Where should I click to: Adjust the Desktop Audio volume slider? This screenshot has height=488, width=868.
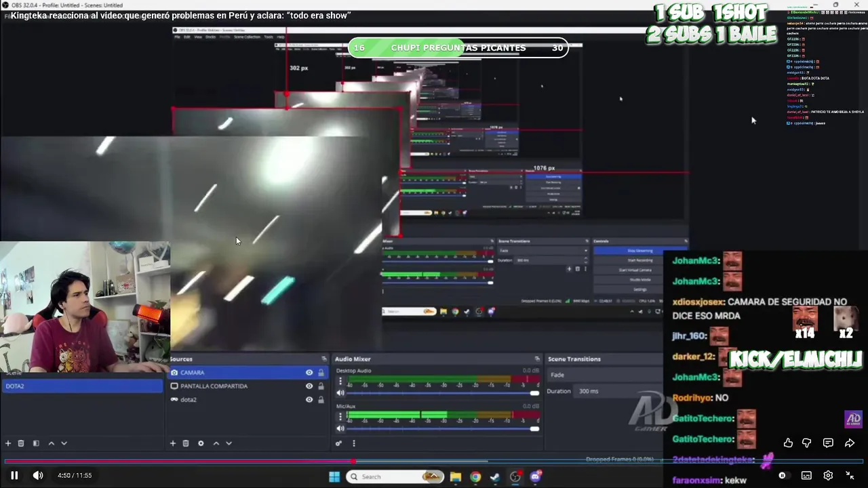coord(443,393)
